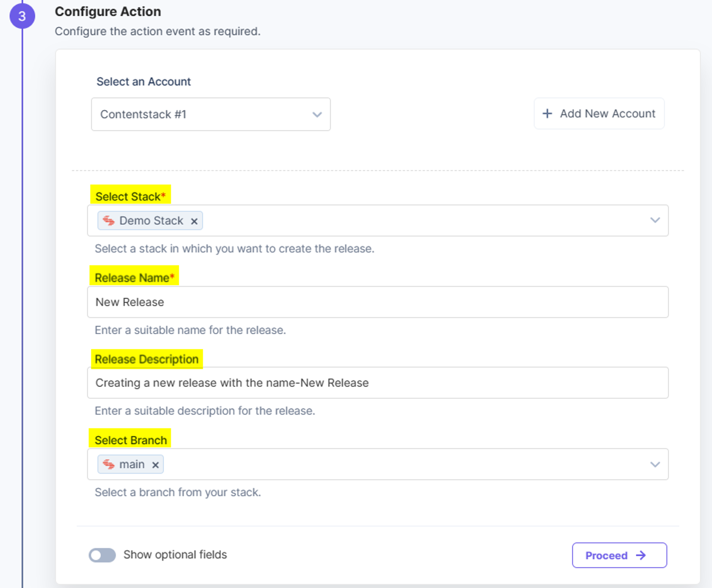Toggle Show optional fields switch

[102, 555]
